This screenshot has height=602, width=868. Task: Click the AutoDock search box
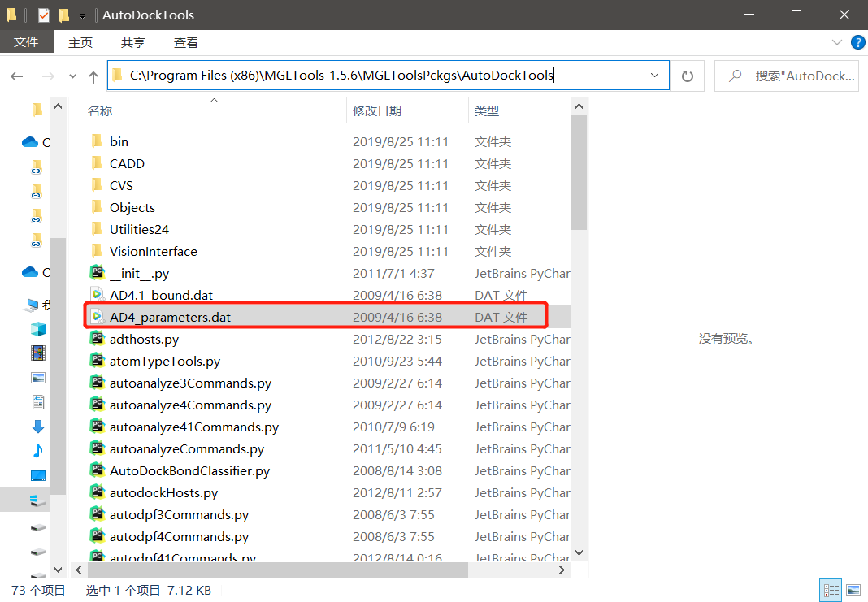pos(787,76)
